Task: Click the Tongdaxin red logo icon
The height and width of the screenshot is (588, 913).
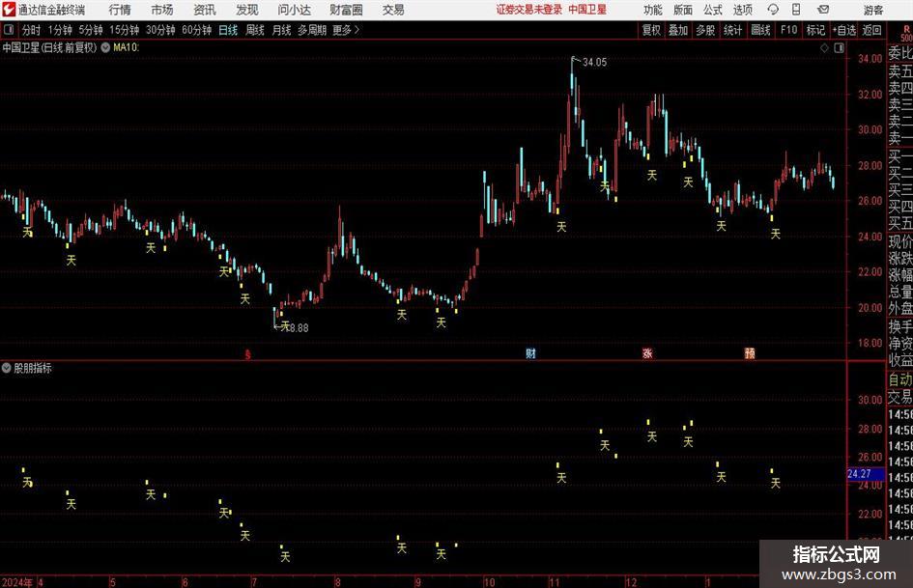Action: click(9, 10)
